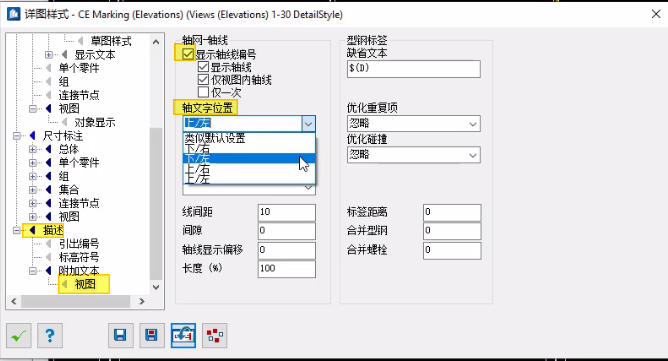668x361 pixels.
Task: Select the 草图样式 tree item
Action: [111, 41]
